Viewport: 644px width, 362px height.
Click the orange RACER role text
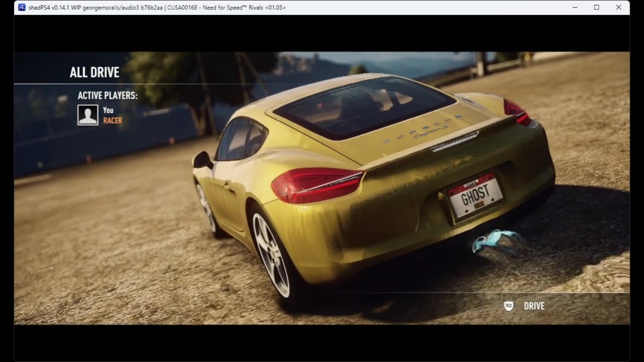pyautogui.click(x=113, y=121)
